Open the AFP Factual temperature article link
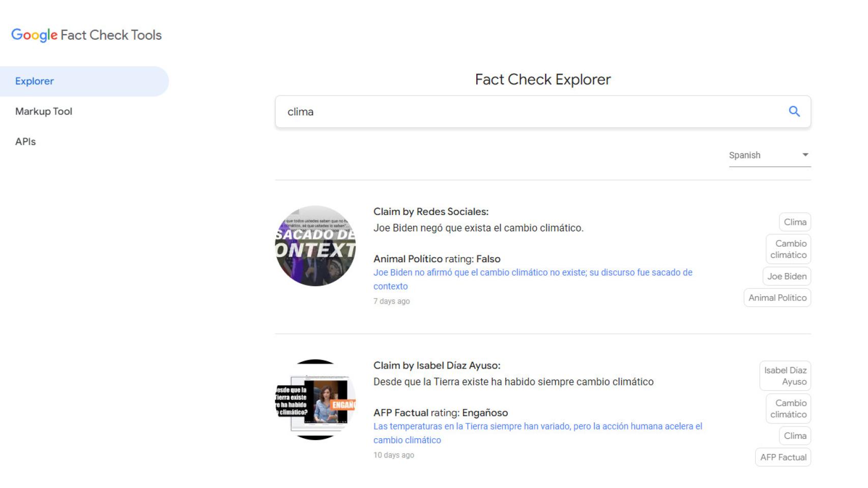 538,433
